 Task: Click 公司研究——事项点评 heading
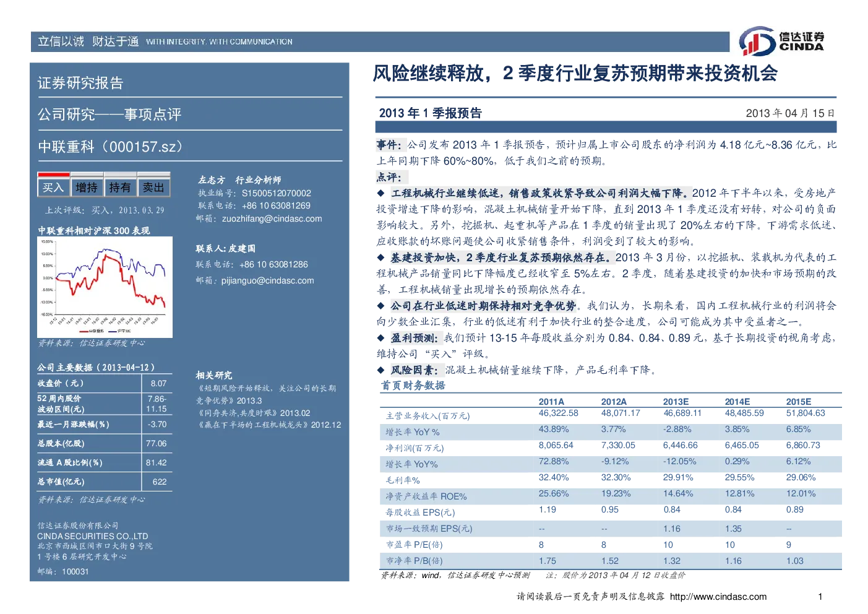pyautogui.click(x=110, y=115)
